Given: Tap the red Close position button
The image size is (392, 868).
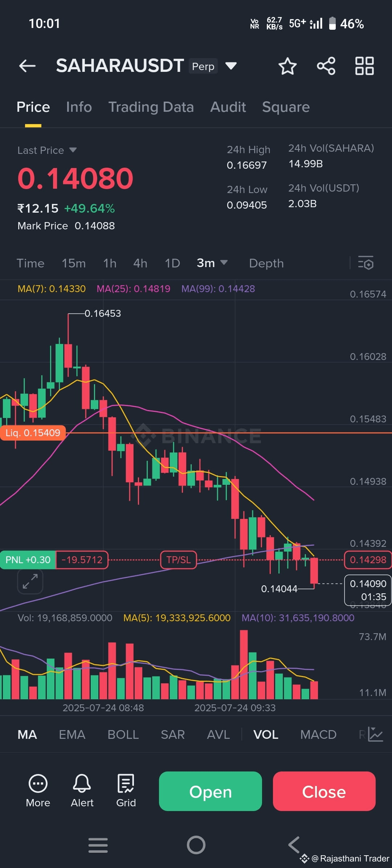Looking at the screenshot, I should 324,791.
